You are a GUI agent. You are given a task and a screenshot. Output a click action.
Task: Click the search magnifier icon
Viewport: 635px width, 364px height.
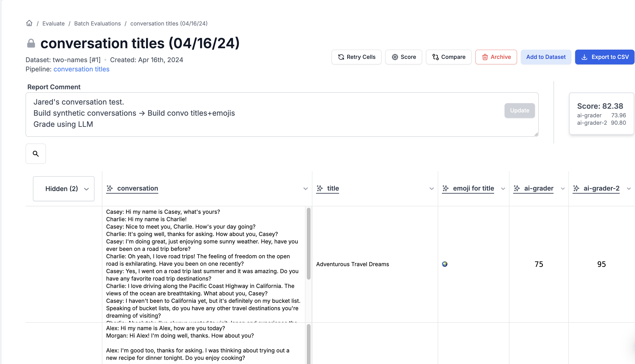coord(36,153)
